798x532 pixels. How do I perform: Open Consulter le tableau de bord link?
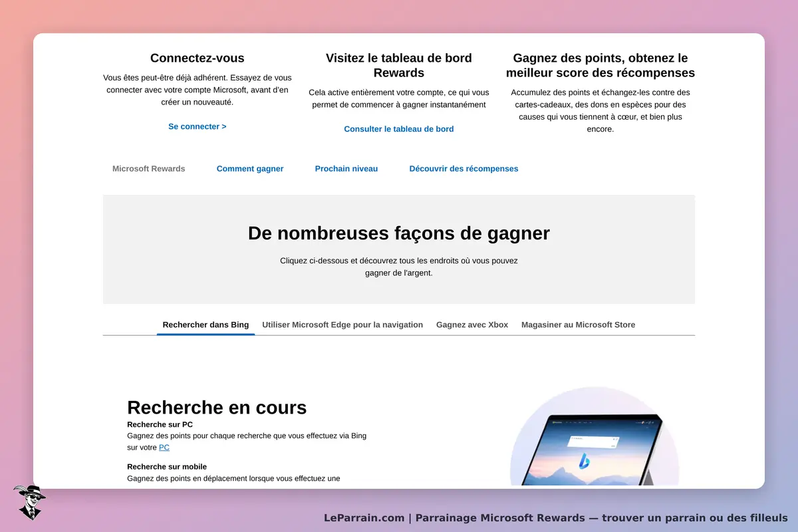click(x=399, y=129)
